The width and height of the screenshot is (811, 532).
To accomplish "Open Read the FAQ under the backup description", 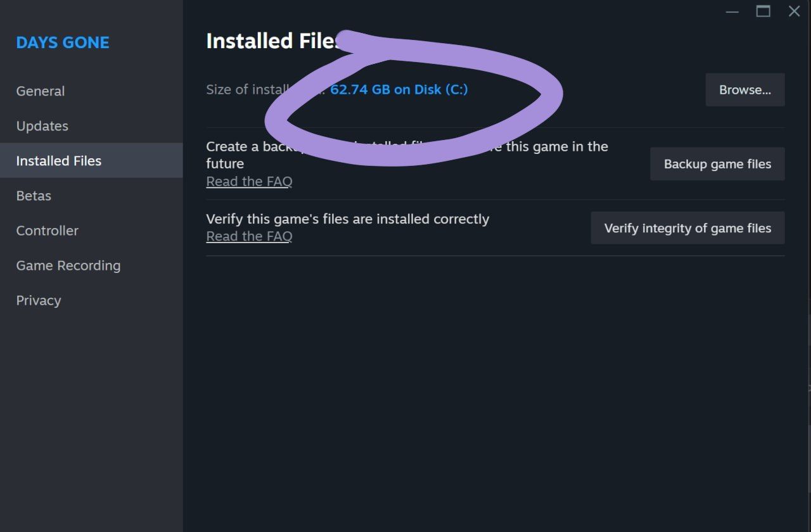I will coord(249,181).
